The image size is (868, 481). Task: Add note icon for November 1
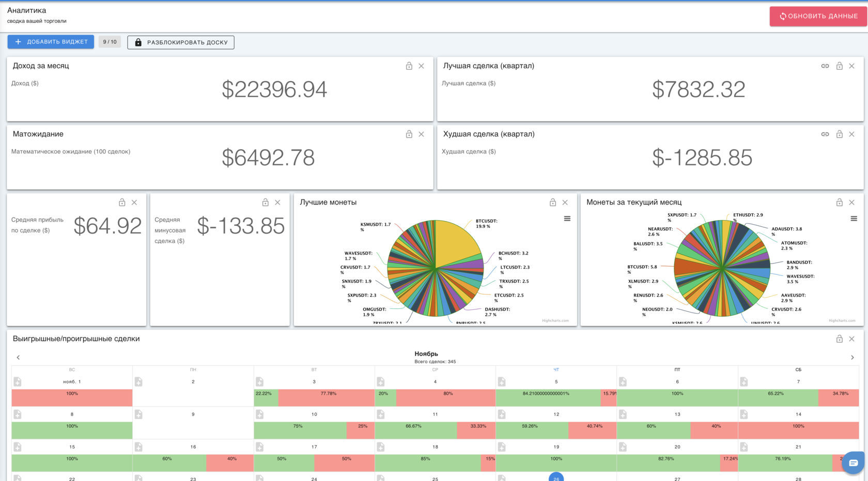(x=18, y=382)
